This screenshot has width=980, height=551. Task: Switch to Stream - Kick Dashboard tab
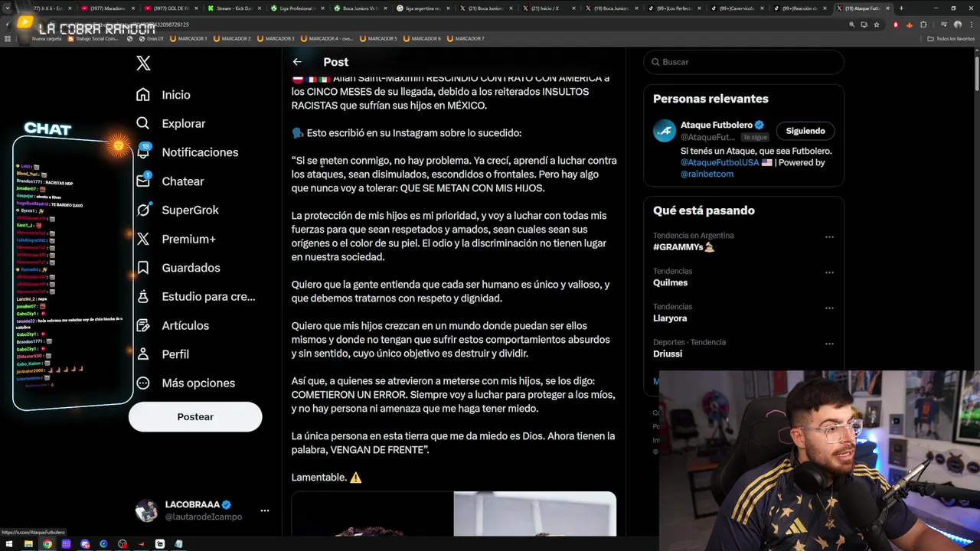pos(235,8)
